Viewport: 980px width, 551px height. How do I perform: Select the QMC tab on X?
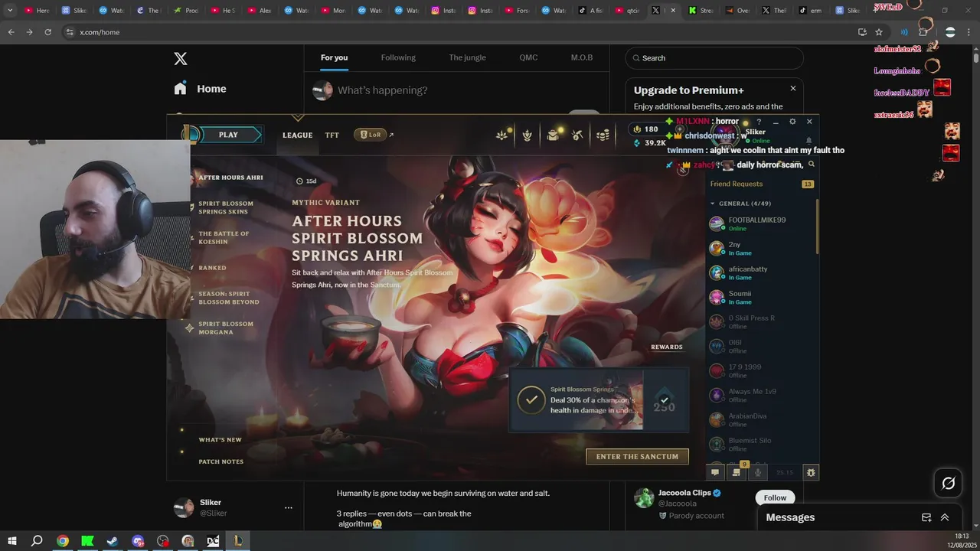528,57
